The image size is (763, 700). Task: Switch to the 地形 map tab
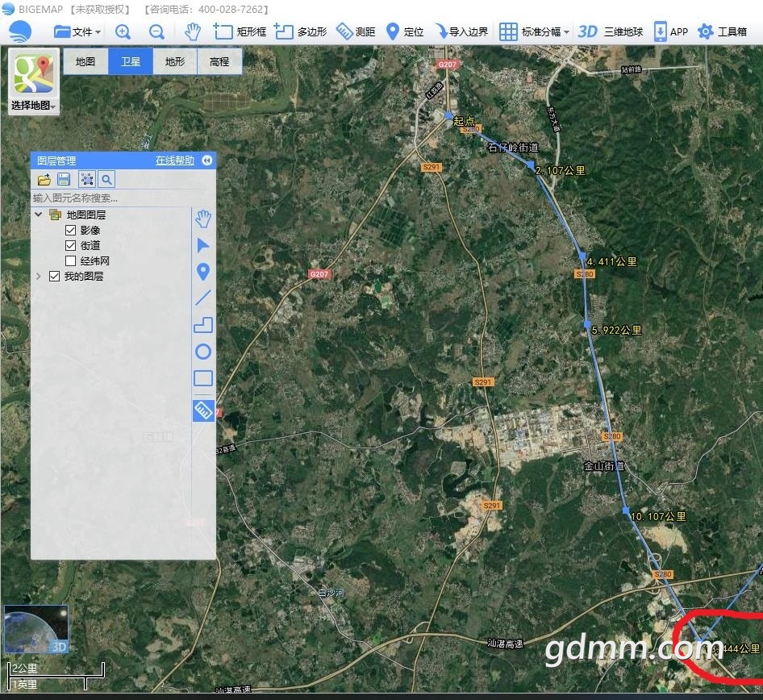coord(174,61)
